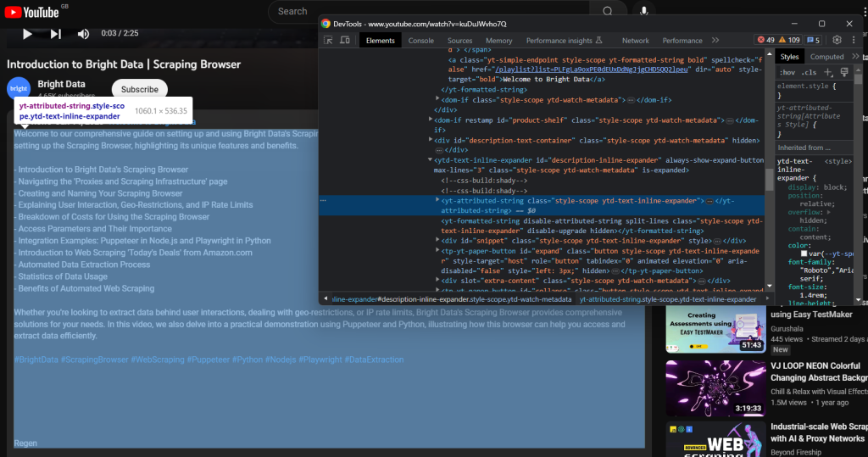Toggle the :hov element state panel
Image resolution: width=868 pixels, height=457 pixels.
[787, 72]
